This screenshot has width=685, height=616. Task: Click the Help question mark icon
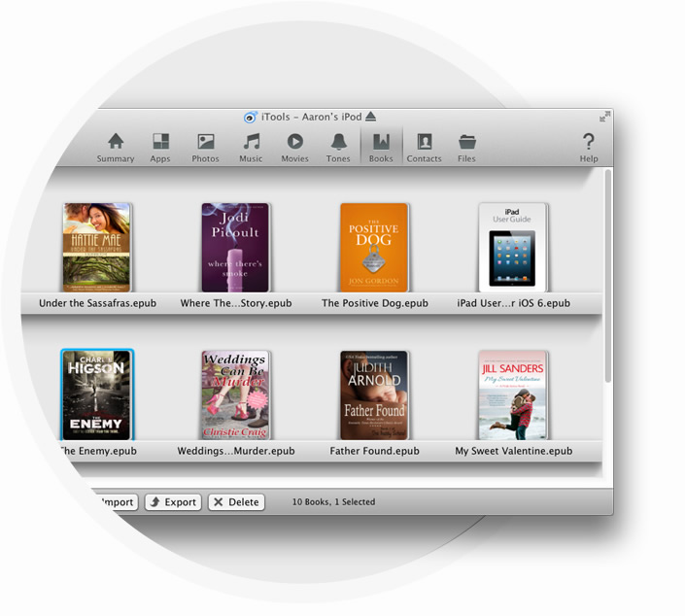click(589, 147)
